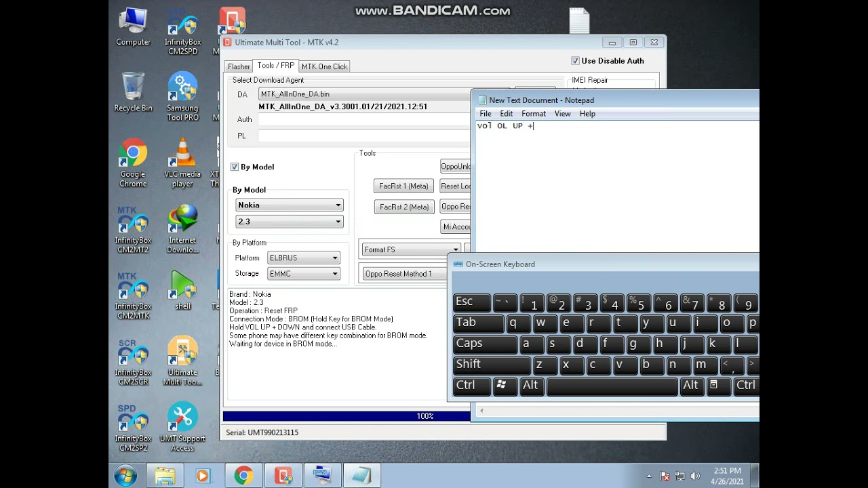
Task: Open InfinityBox CM2SPD shortcut
Action: (x=182, y=32)
